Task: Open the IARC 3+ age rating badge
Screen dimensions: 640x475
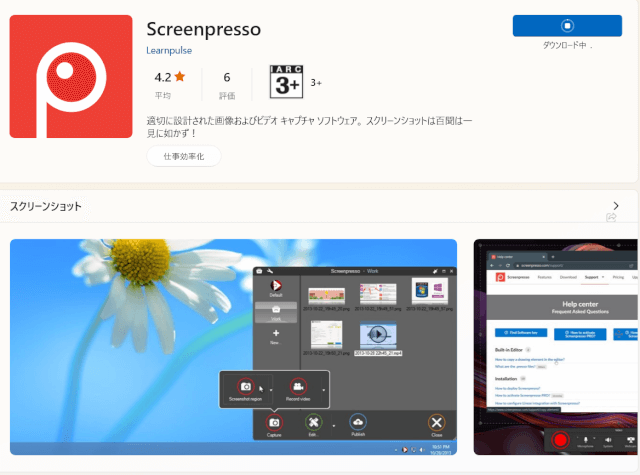Action: [x=286, y=81]
